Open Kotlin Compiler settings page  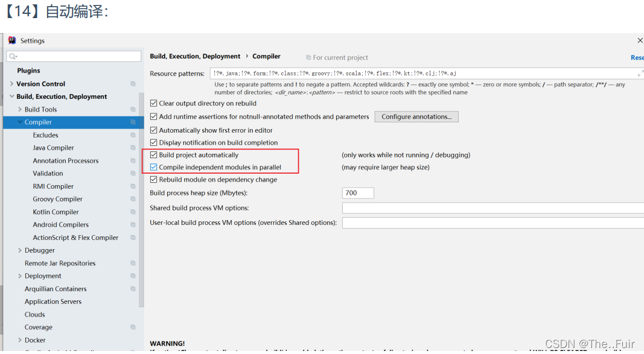[56, 212]
